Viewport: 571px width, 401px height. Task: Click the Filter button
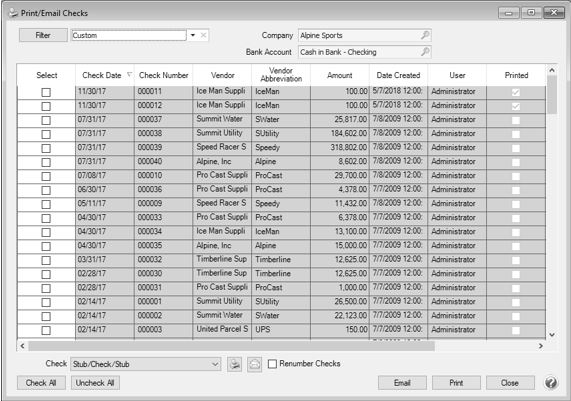pyautogui.click(x=43, y=35)
